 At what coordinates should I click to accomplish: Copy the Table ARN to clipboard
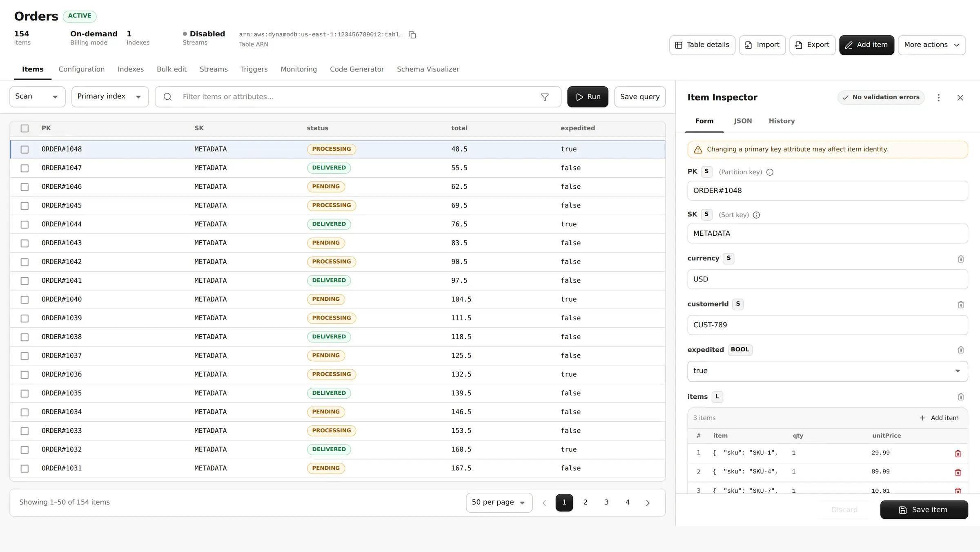click(x=412, y=35)
